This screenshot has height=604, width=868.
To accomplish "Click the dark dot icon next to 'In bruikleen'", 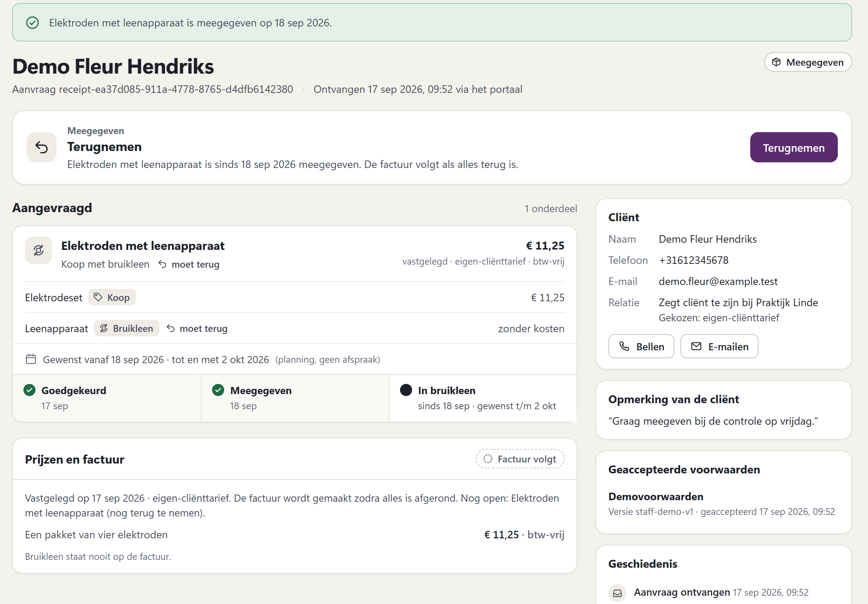I will (406, 390).
